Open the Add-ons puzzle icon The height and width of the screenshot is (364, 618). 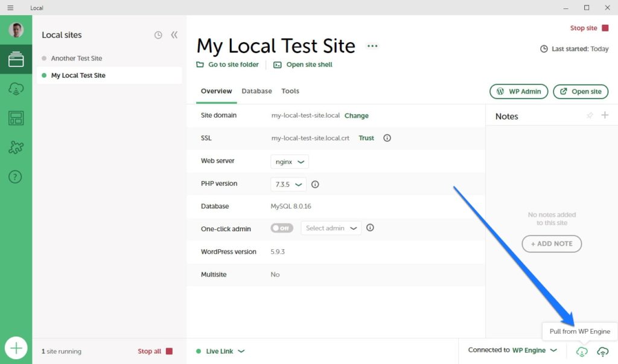16,147
